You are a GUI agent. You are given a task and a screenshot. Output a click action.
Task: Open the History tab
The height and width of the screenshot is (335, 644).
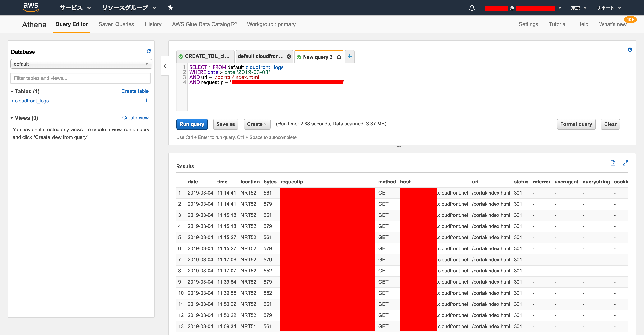[x=153, y=24]
